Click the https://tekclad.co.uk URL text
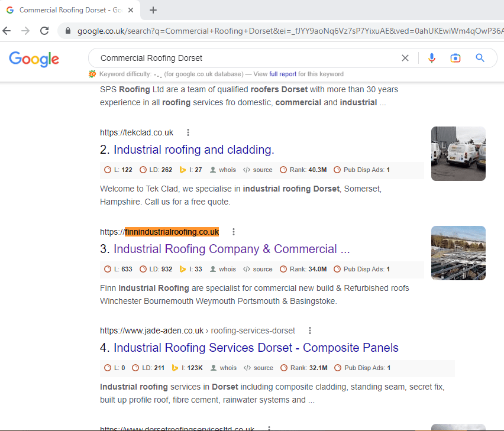This screenshot has height=431, width=504. pos(137,132)
